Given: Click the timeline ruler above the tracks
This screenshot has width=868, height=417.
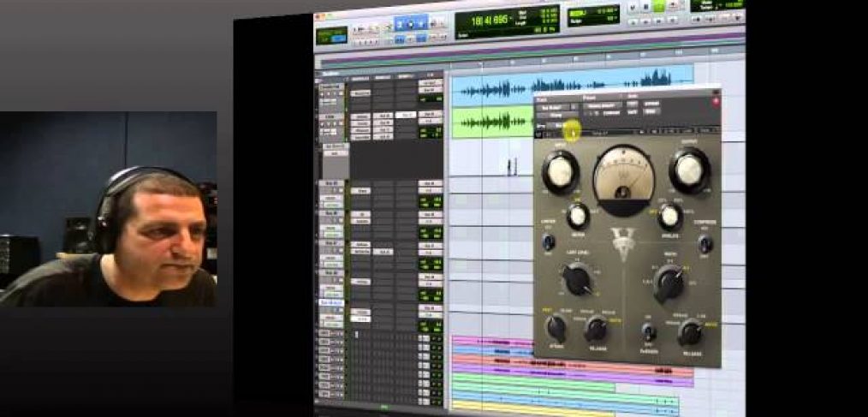Looking at the screenshot, I should [596, 59].
